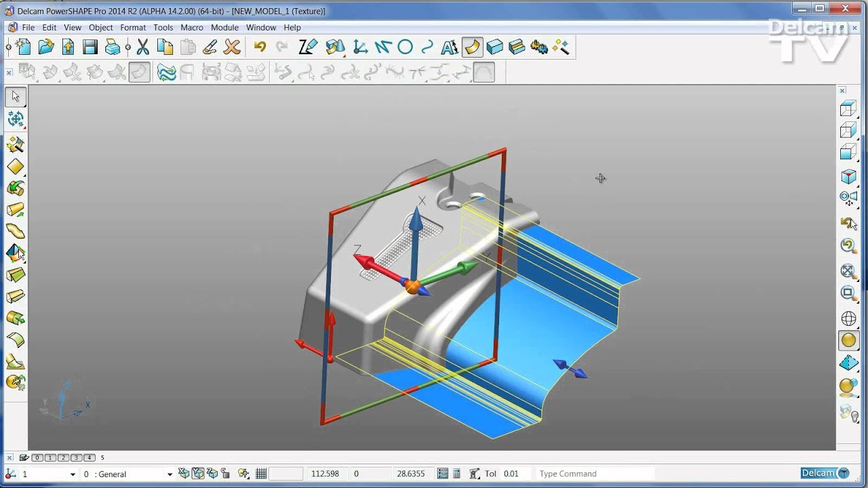The width and height of the screenshot is (868, 488).
Task: Choose the drive-curve surface icon
Action: [15, 231]
